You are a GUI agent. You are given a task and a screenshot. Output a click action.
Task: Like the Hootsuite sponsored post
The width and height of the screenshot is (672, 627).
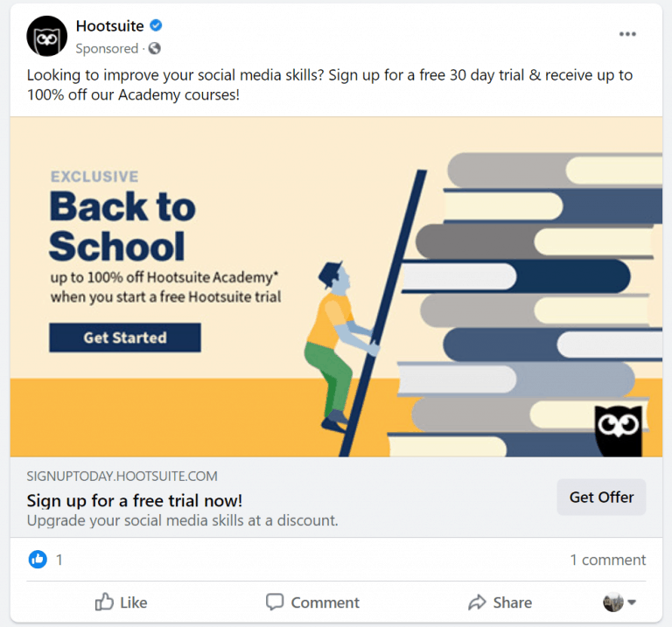pyautogui.click(x=122, y=603)
